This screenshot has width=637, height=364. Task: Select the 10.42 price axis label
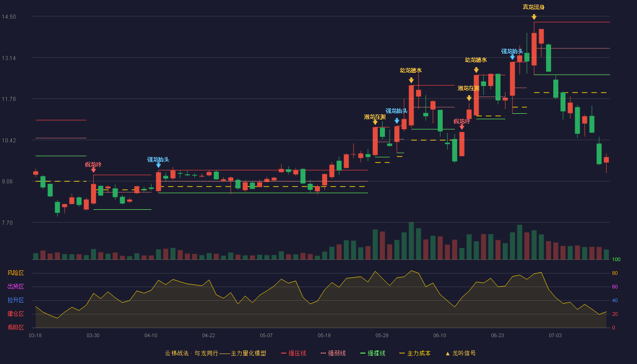point(9,140)
